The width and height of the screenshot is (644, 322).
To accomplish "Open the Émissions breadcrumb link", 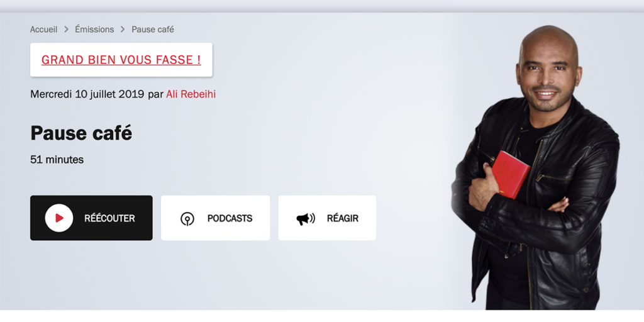I will [x=94, y=30].
